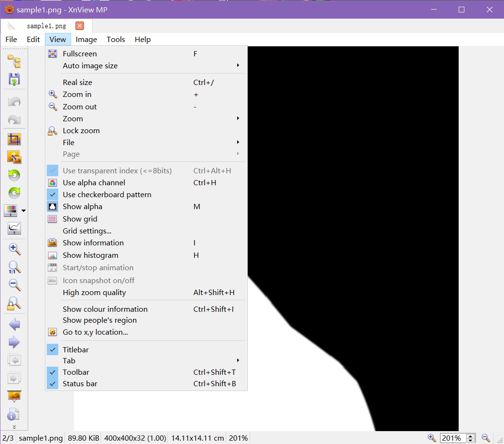
Task: Select Show grid menu entry
Action: [146, 219]
